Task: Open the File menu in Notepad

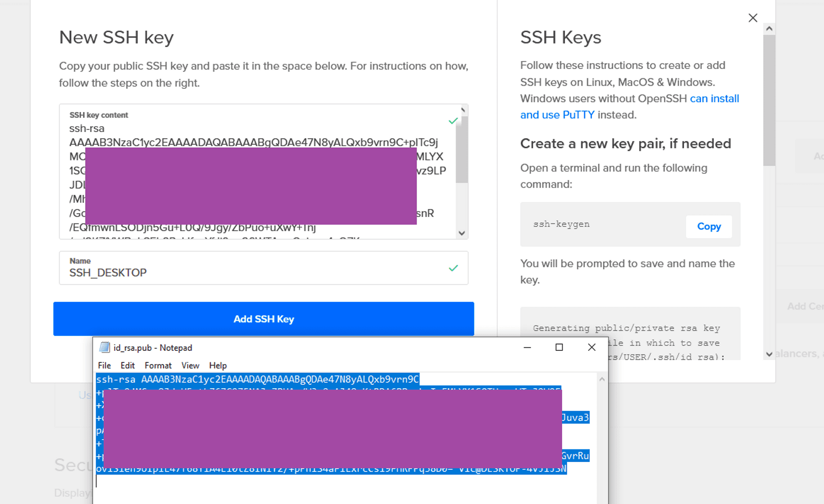Action: (x=104, y=365)
